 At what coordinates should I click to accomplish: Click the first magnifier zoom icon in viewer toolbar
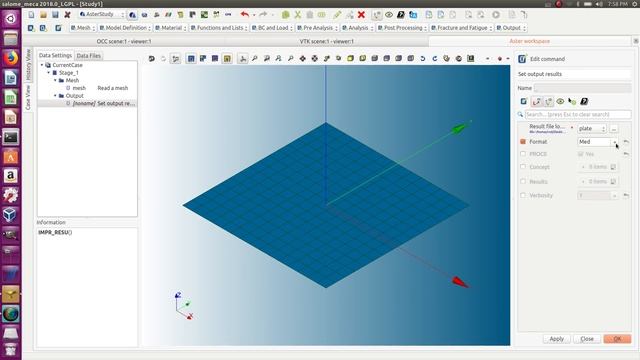click(255, 59)
